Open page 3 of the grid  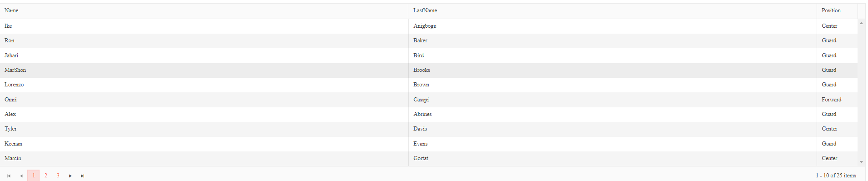pos(58,176)
